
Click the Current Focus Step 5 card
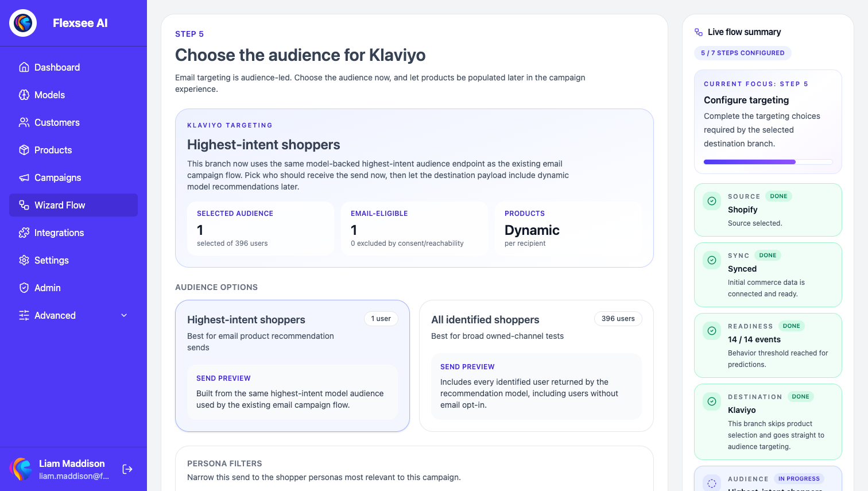pos(768,122)
